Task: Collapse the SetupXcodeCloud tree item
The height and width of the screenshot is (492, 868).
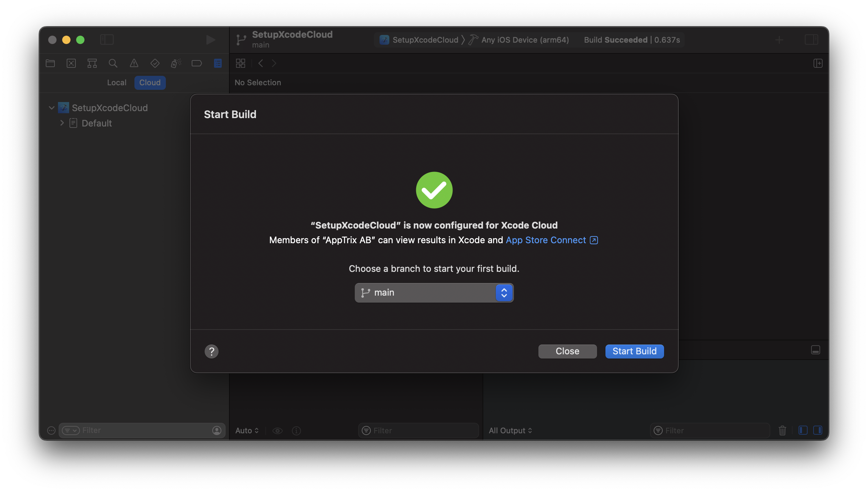Action: 52,108
